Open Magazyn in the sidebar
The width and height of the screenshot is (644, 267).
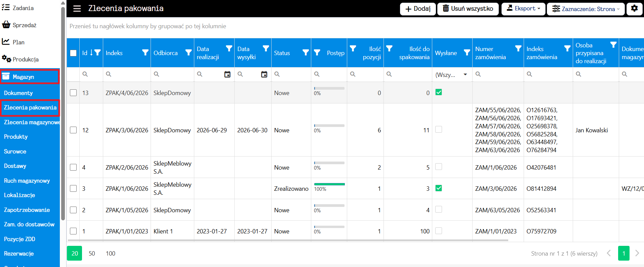click(30, 77)
